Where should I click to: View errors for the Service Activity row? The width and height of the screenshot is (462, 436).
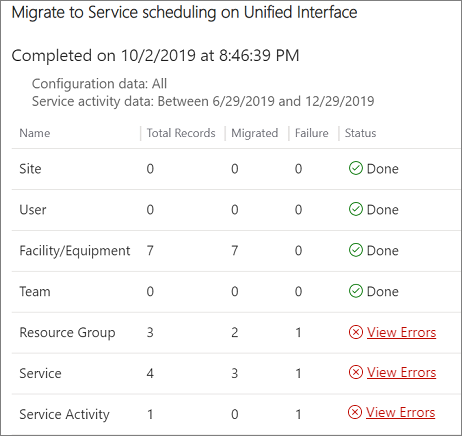(400, 412)
